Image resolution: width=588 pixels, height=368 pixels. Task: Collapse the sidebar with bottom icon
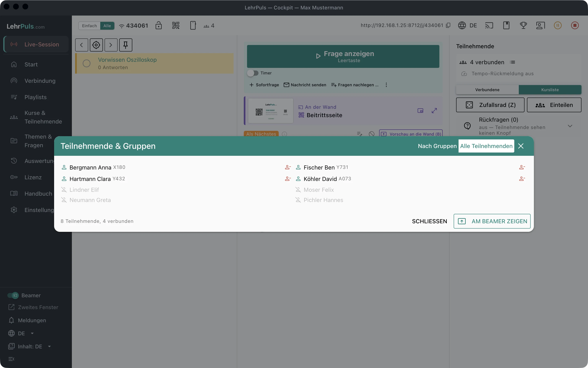[x=11, y=359]
